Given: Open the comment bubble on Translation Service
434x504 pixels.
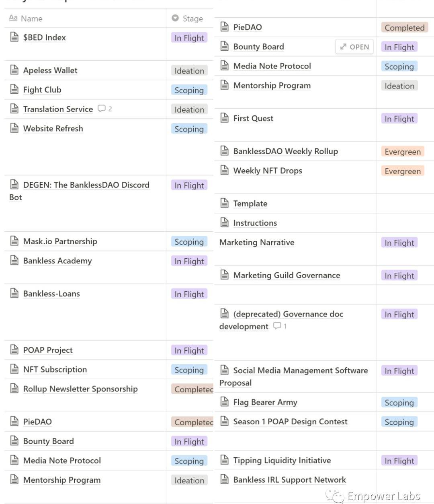Looking at the screenshot, I should point(102,109).
